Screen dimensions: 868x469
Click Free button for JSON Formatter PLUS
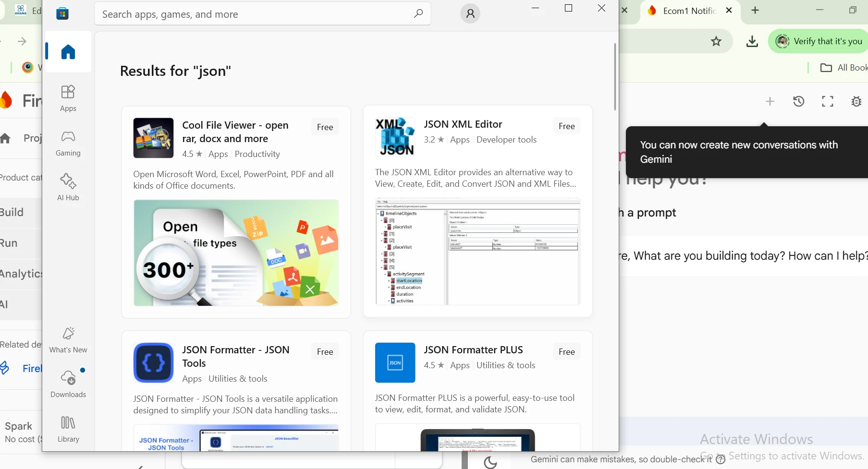pos(567,352)
